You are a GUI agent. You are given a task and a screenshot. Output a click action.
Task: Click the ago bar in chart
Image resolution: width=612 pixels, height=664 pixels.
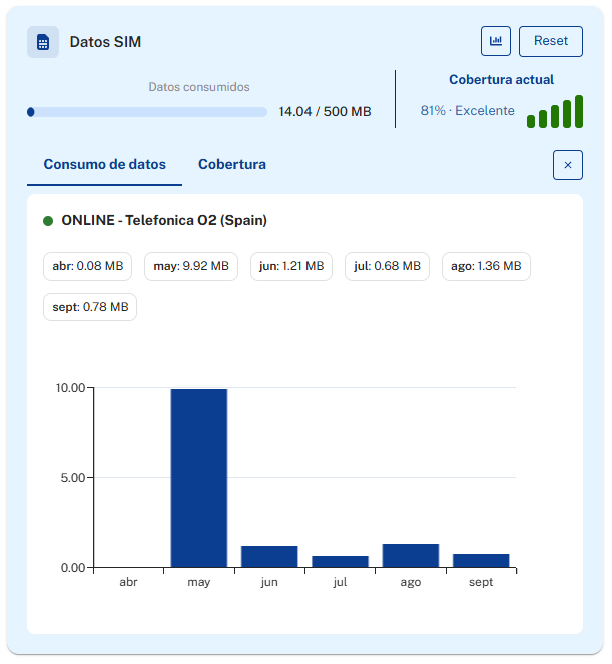click(410, 556)
